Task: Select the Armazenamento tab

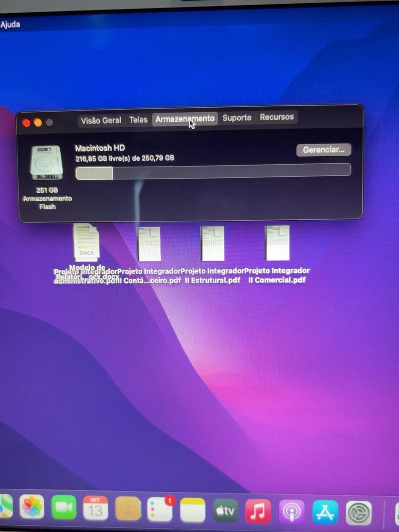Action: pyautogui.click(x=185, y=119)
